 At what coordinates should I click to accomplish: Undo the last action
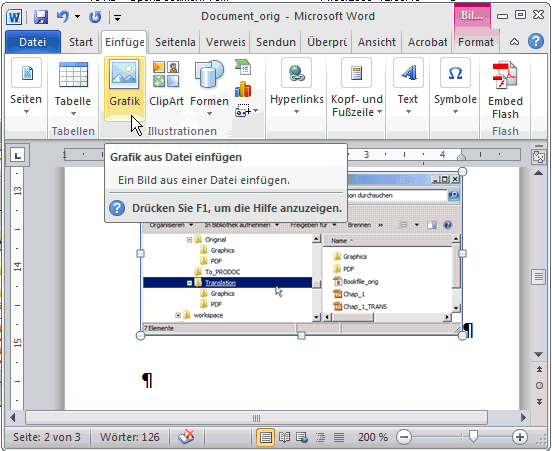coord(63,16)
